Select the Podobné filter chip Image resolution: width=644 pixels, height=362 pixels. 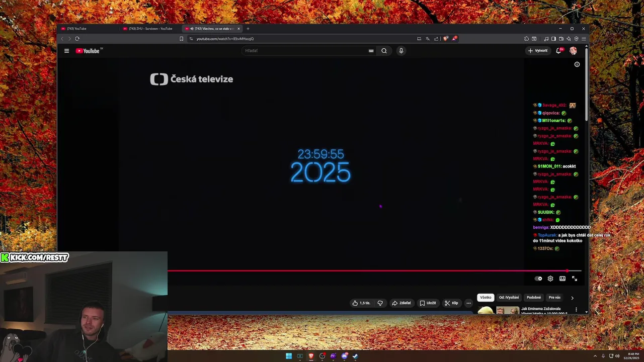click(534, 298)
